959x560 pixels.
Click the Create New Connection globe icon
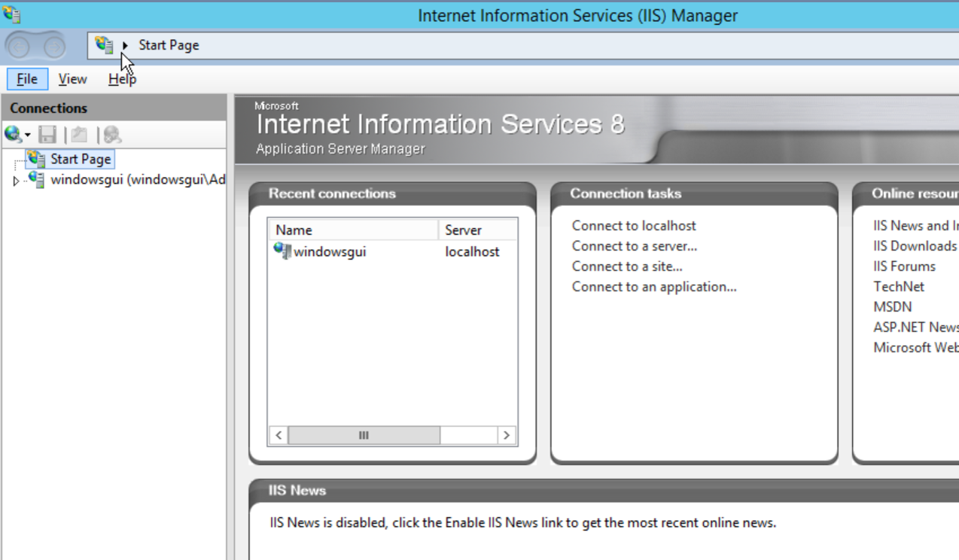[13, 135]
